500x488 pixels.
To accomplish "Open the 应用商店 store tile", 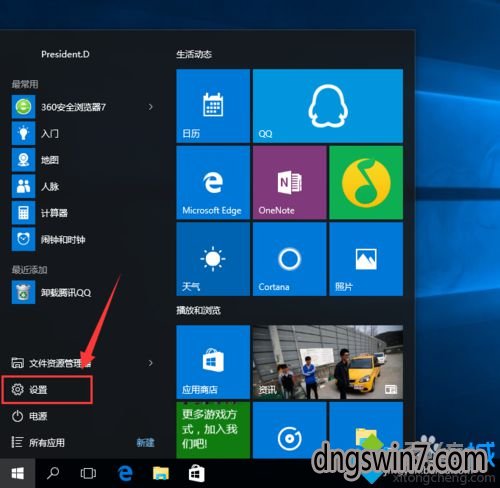I will (213, 362).
